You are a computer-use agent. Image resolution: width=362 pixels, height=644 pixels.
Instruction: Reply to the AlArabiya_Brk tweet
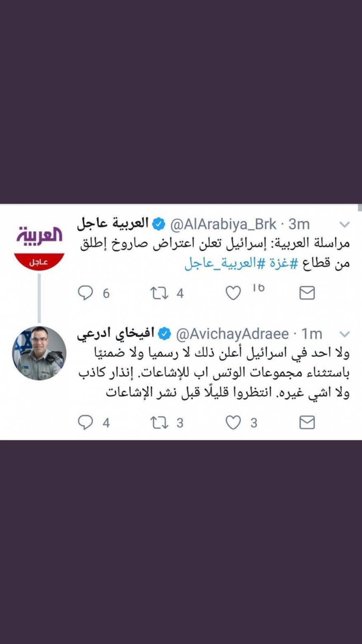tap(85, 293)
